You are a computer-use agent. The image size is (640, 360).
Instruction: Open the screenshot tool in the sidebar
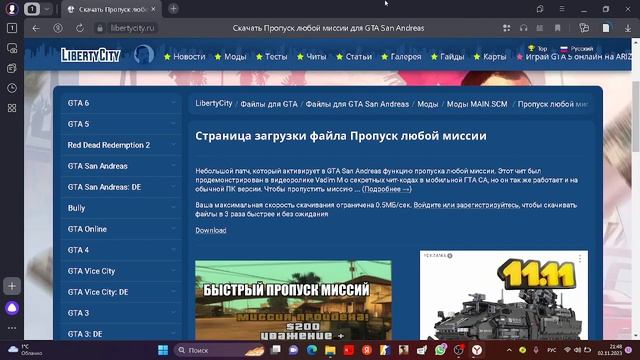point(12,48)
